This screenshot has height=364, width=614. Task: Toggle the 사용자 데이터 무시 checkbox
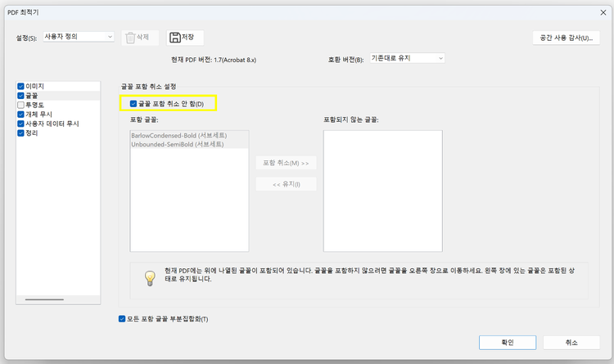20,124
